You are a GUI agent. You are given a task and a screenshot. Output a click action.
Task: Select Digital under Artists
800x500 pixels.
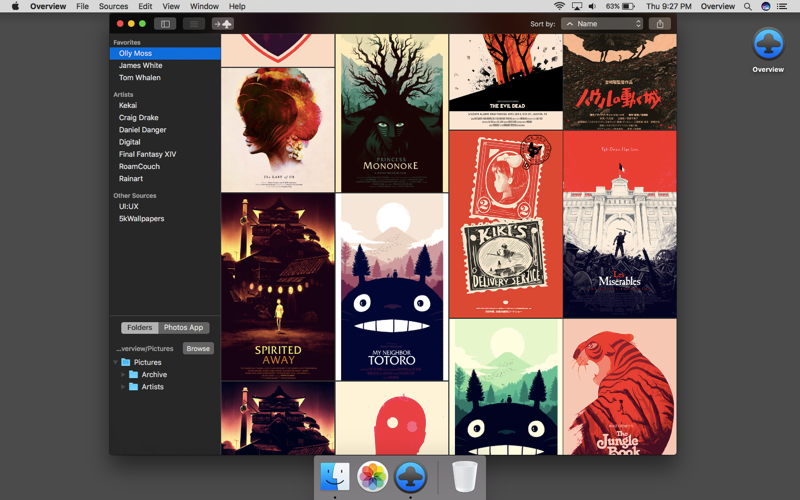(x=165, y=142)
